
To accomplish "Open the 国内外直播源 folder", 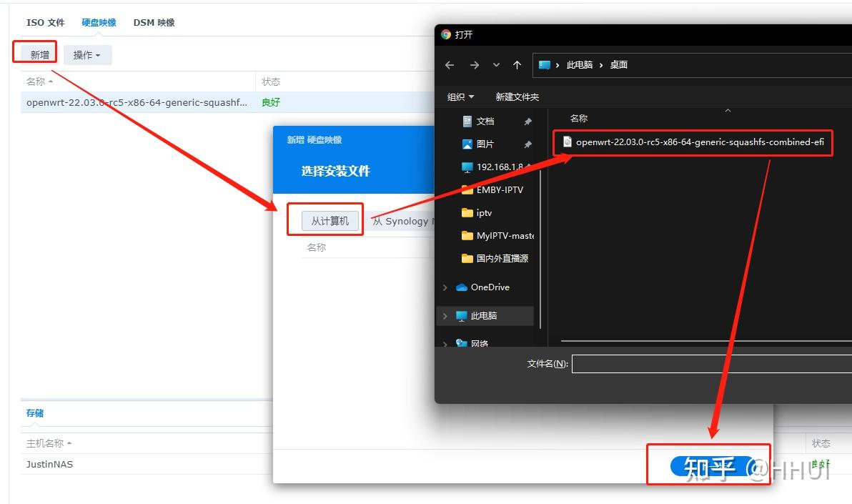I will coord(501,258).
